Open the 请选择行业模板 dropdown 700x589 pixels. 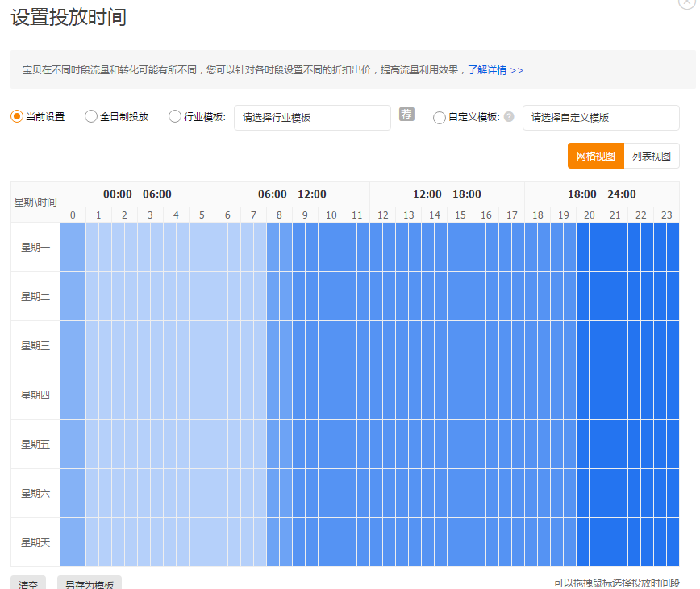coord(312,118)
